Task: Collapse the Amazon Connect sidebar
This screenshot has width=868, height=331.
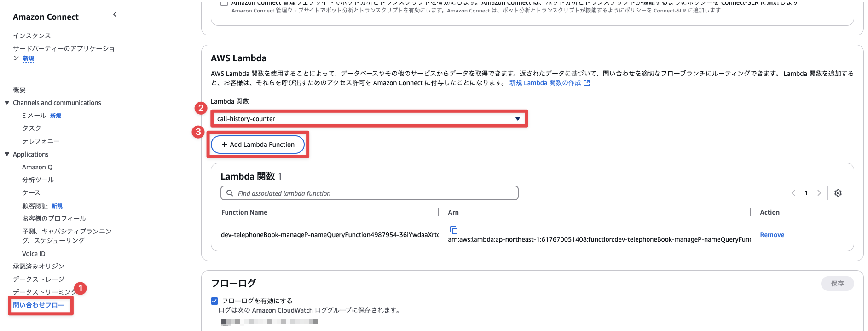Action: click(x=115, y=14)
